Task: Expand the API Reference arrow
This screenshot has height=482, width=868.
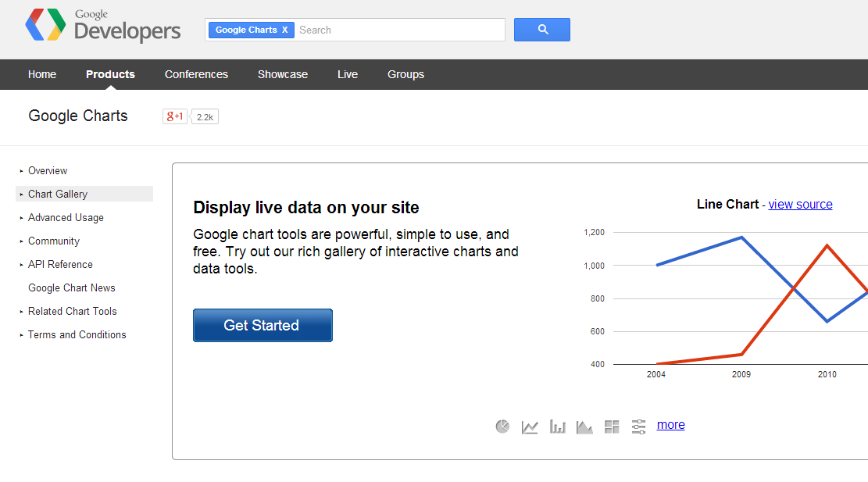Action: [x=22, y=265]
